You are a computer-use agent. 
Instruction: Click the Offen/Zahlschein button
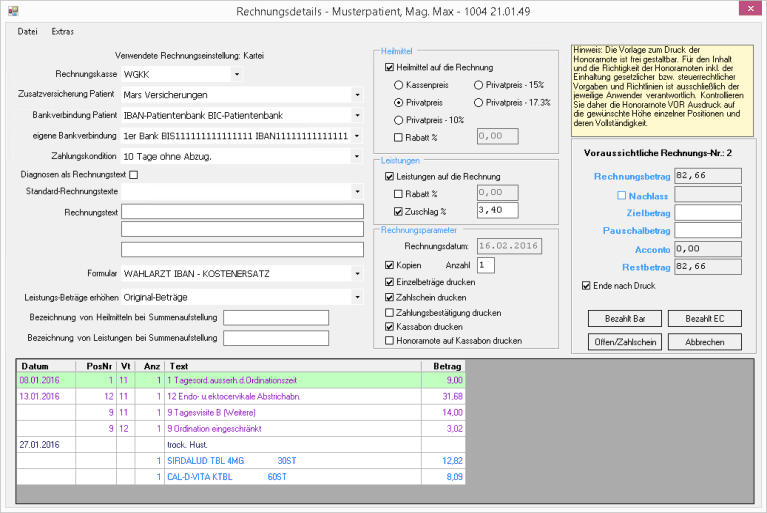point(625,342)
